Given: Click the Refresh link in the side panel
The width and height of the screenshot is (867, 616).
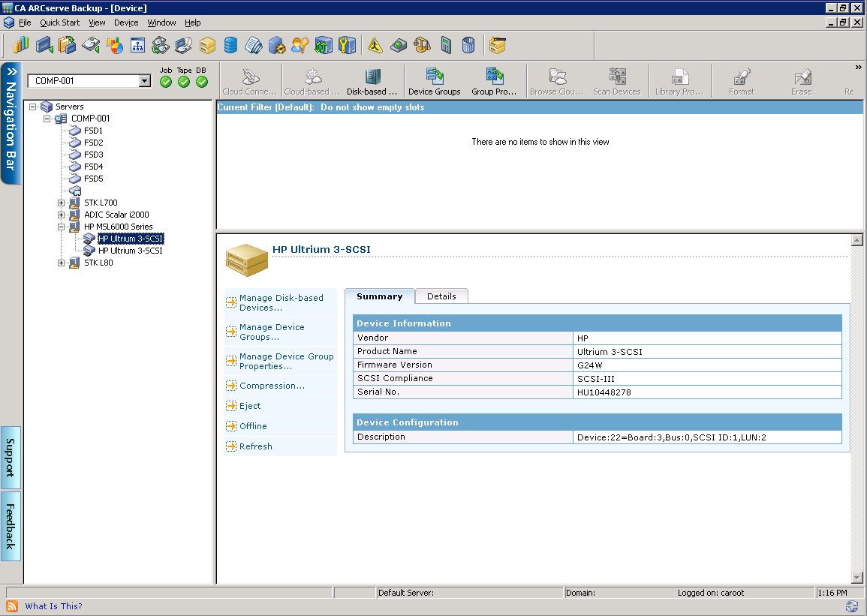Looking at the screenshot, I should coord(257,446).
